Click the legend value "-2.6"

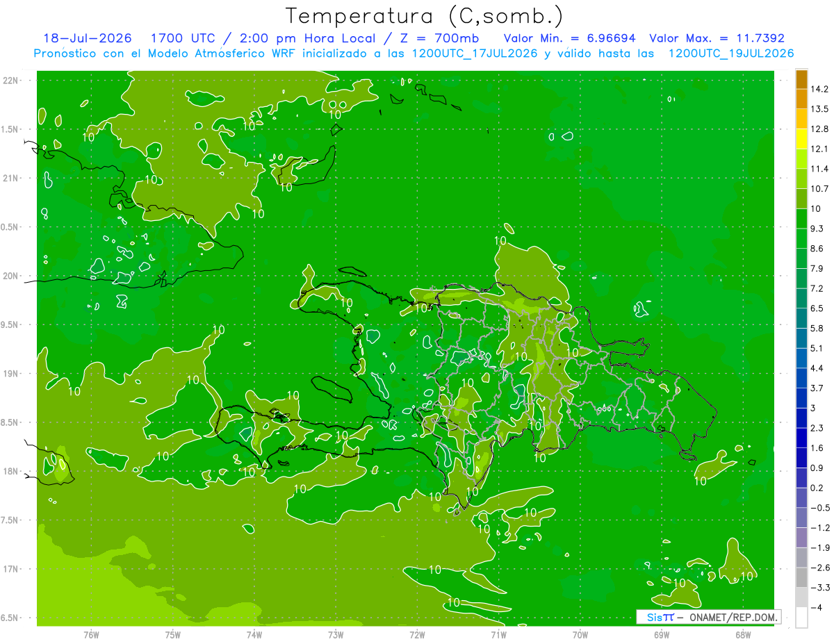820,568
